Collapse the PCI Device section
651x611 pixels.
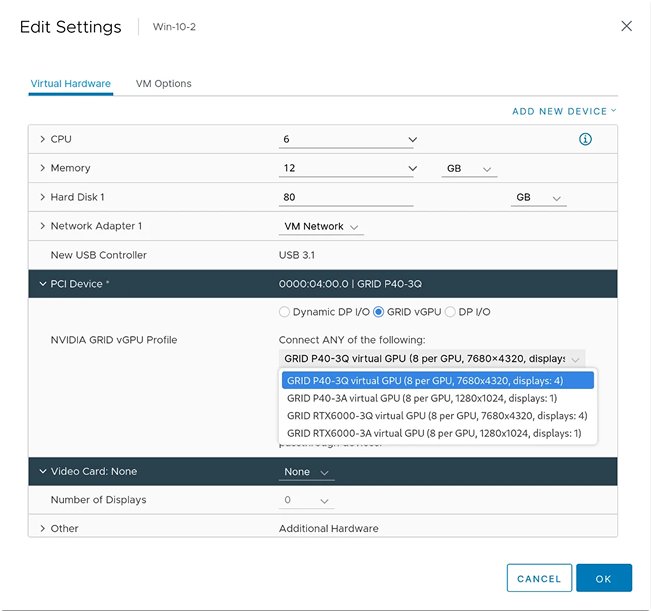coord(42,284)
